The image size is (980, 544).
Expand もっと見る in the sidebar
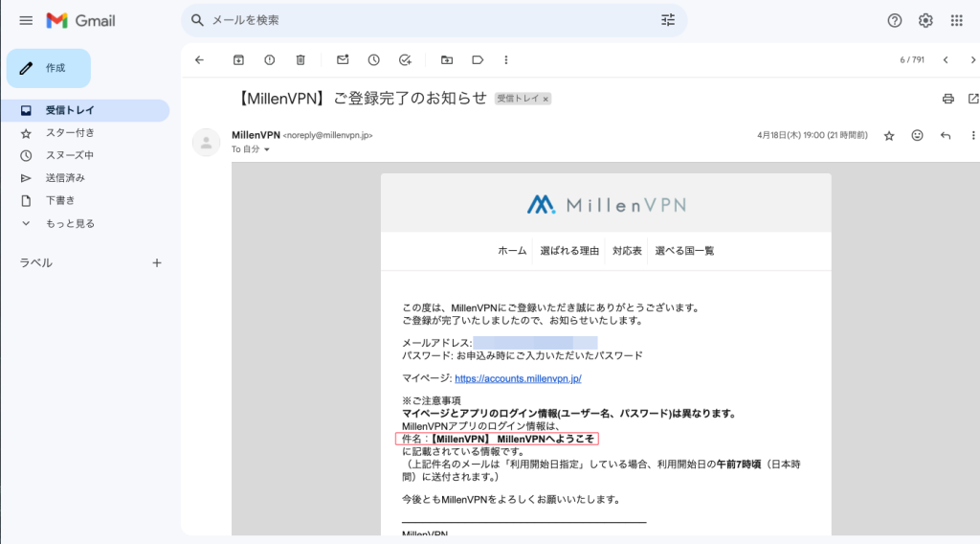70,223
